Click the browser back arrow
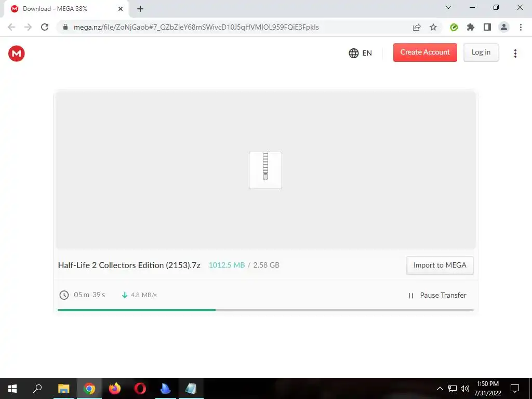Screen dimensions: 532x399 click(x=11, y=27)
